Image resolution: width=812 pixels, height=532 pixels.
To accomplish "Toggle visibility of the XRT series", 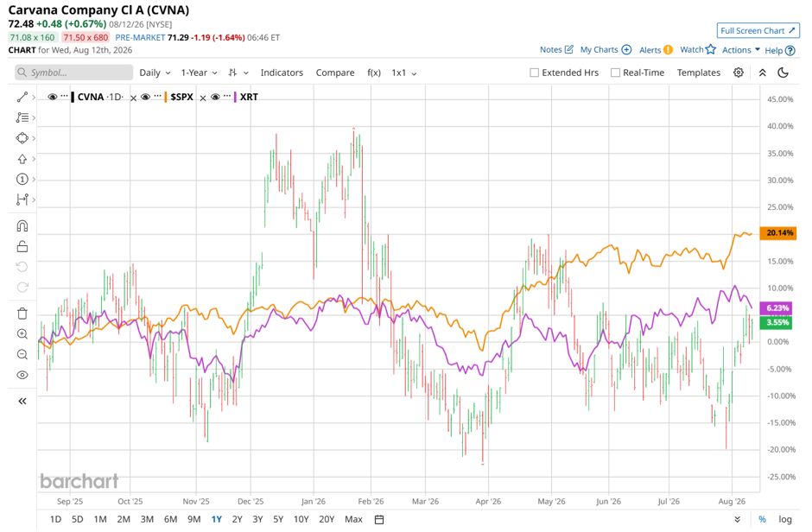I will pos(215,97).
